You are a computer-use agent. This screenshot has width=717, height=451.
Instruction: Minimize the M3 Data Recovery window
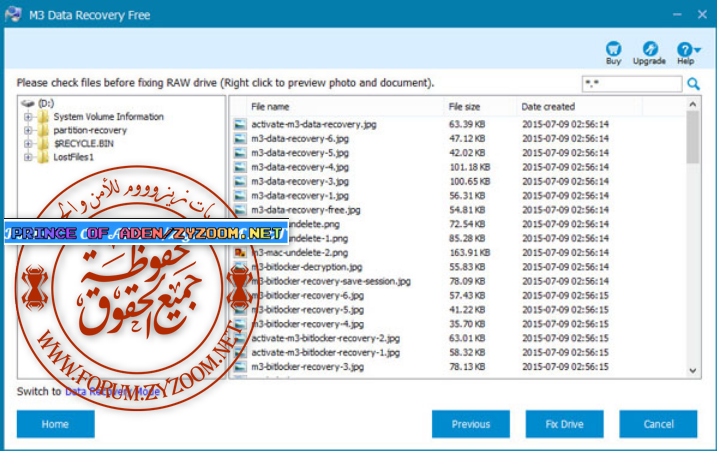click(x=677, y=15)
